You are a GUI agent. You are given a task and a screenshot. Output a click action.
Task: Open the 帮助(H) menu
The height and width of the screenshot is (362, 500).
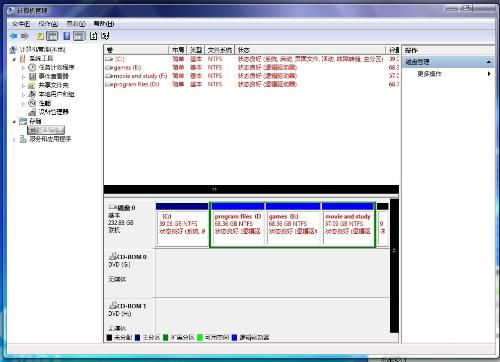pos(104,24)
